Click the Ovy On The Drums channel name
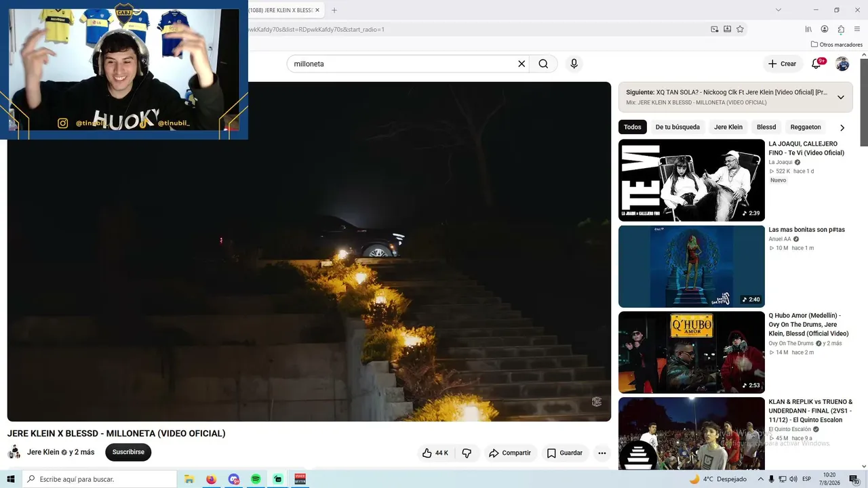868x488 pixels. click(x=791, y=344)
